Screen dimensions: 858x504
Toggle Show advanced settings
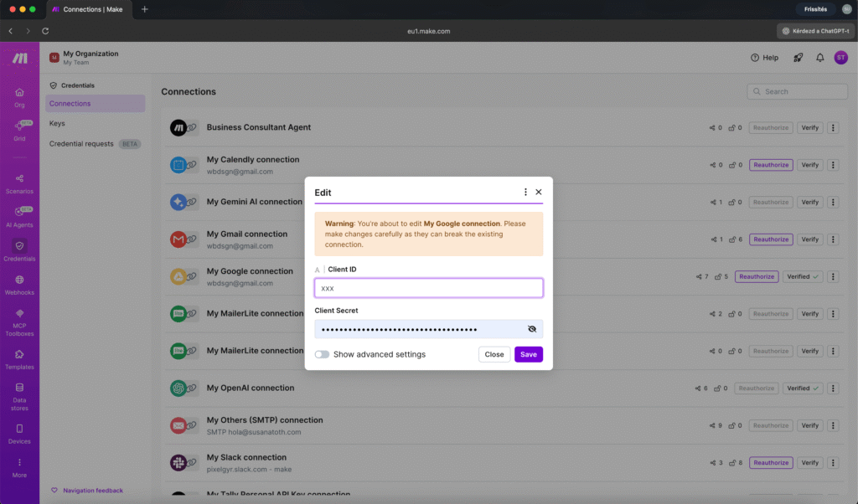(322, 354)
